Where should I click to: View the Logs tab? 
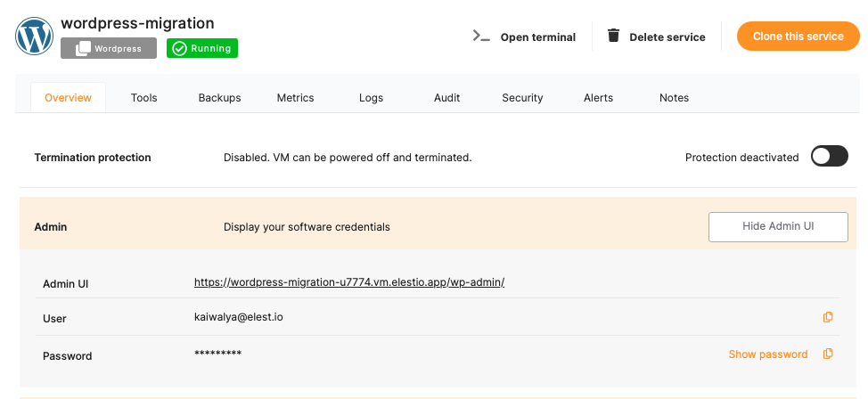tap(371, 98)
